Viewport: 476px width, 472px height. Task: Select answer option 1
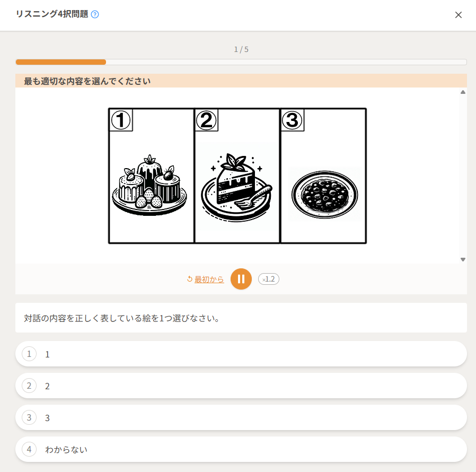pyautogui.click(x=241, y=354)
